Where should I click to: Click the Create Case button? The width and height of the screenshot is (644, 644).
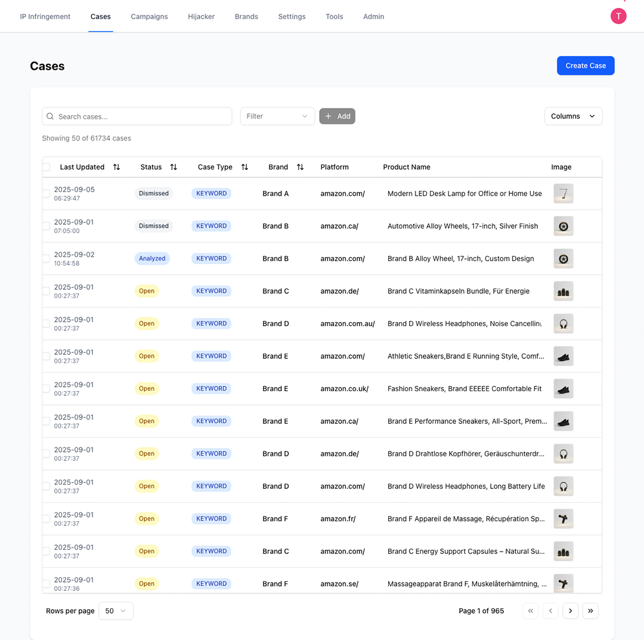point(586,66)
